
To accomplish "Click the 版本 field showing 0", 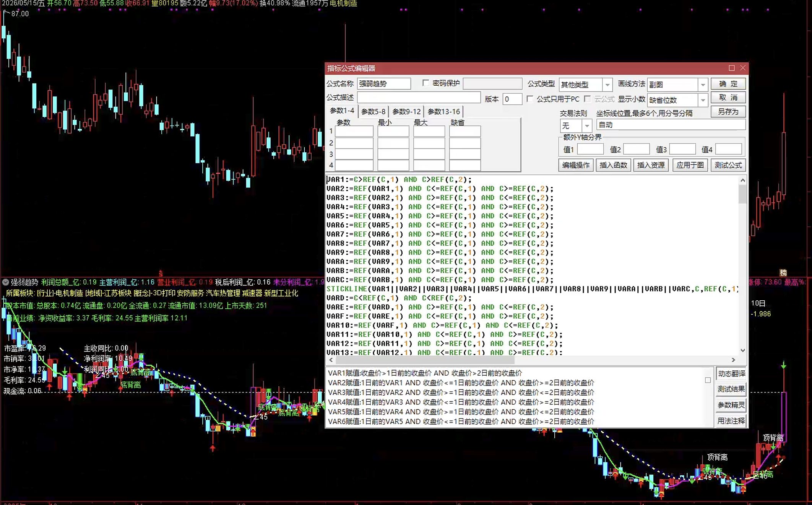I will pyautogui.click(x=512, y=99).
